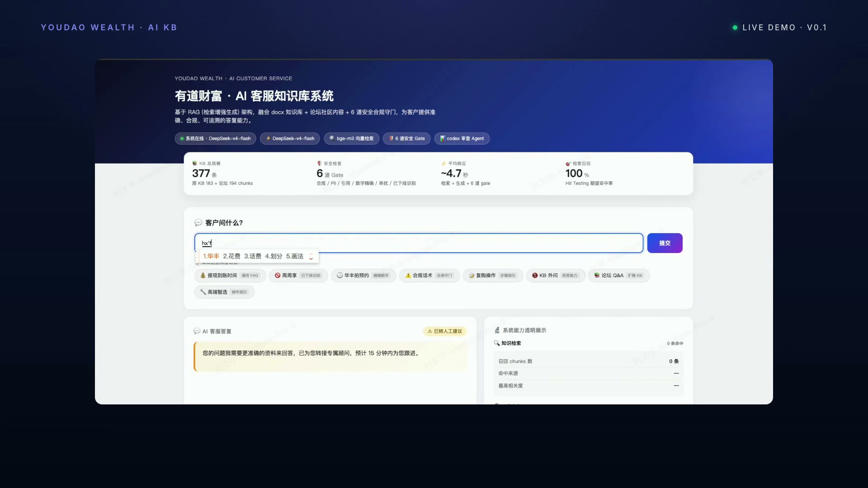868x488 pixels.
Task: Click the magnifier icon beside 知识检索
Action: coord(496,343)
